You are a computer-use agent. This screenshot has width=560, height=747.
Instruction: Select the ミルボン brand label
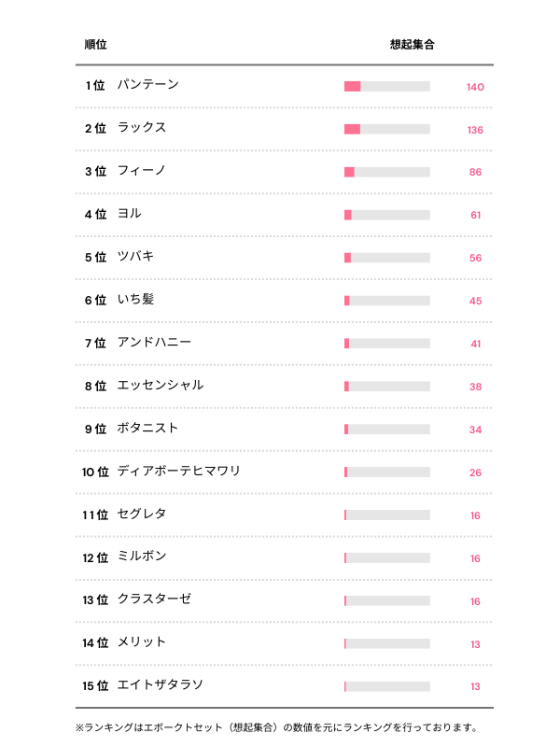[142, 557]
